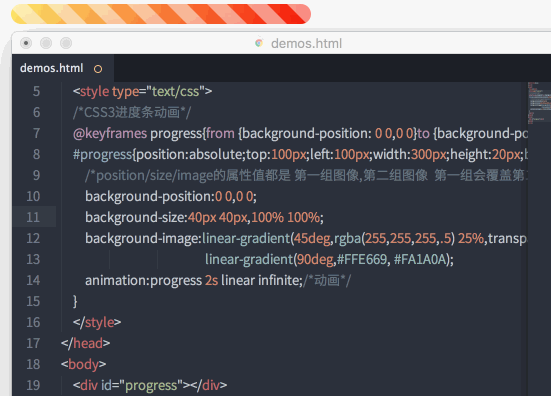Click the closing </style> tag
The height and width of the screenshot is (396, 551).
(x=97, y=322)
